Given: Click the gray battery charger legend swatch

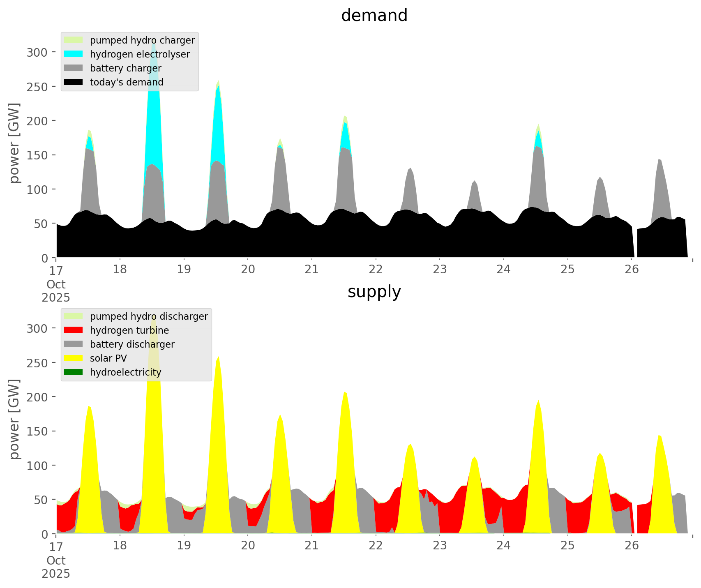Looking at the screenshot, I should [74, 68].
